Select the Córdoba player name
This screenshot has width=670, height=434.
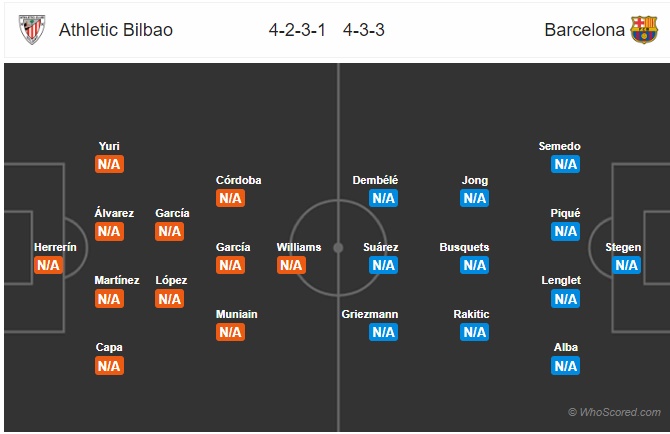(x=238, y=180)
